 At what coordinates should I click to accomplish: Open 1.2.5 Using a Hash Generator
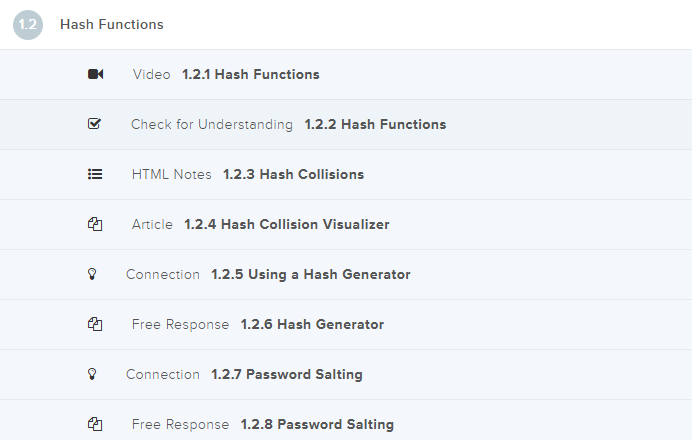click(310, 274)
